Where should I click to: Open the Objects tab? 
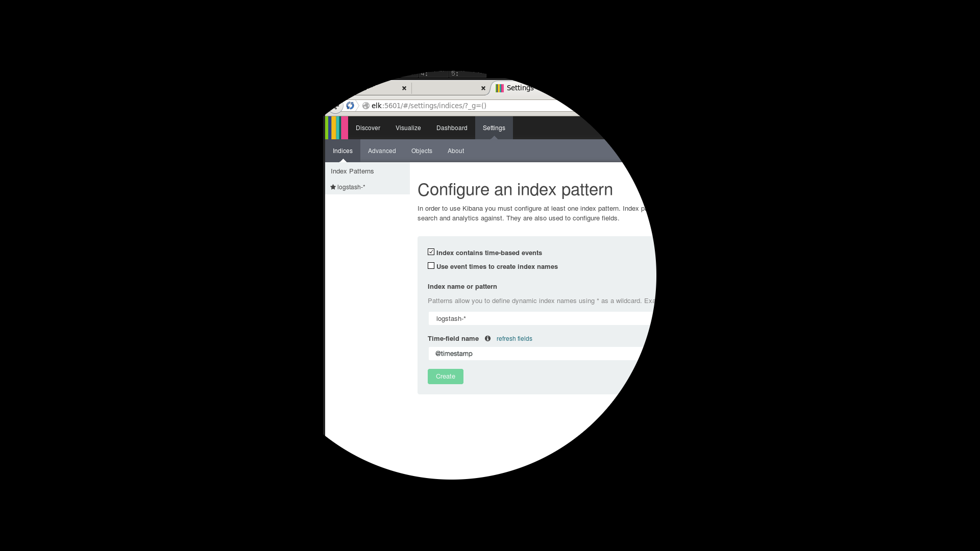point(421,150)
